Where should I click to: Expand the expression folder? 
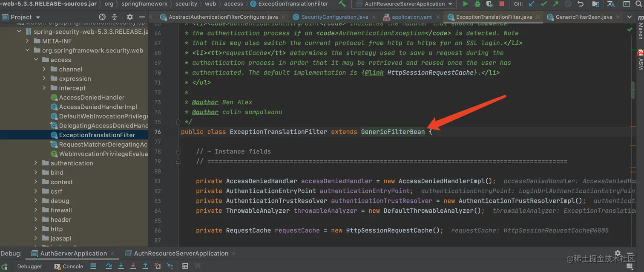click(x=45, y=78)
